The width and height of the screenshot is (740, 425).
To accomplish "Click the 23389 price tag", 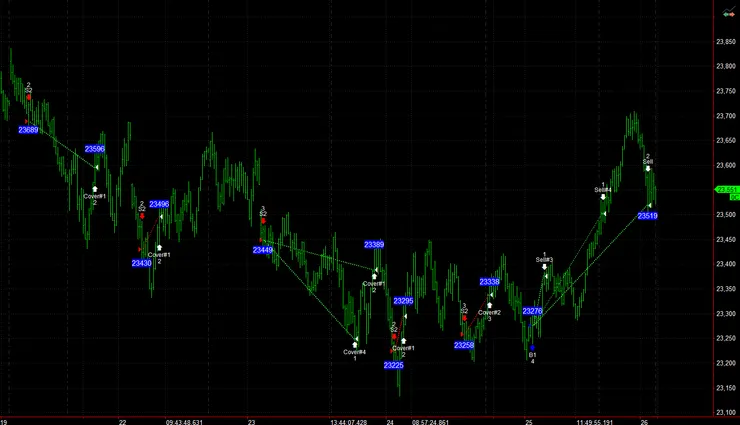I will click(x=374, y=244).
